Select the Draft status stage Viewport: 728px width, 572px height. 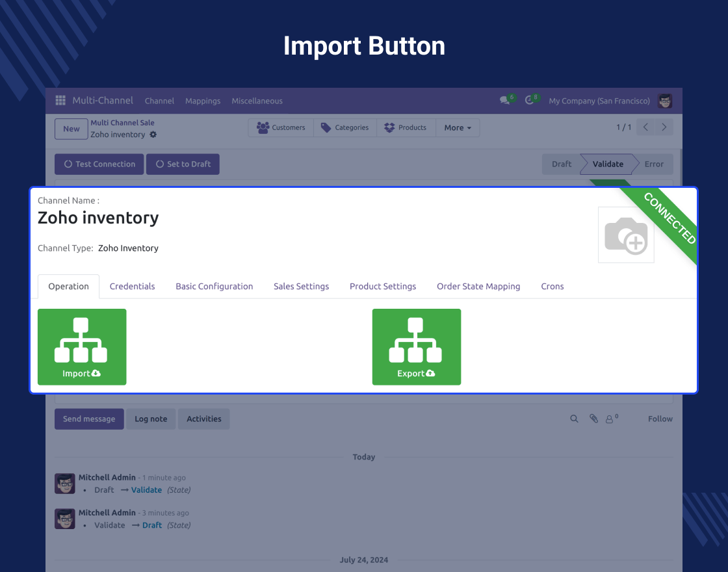coord(562,164)
